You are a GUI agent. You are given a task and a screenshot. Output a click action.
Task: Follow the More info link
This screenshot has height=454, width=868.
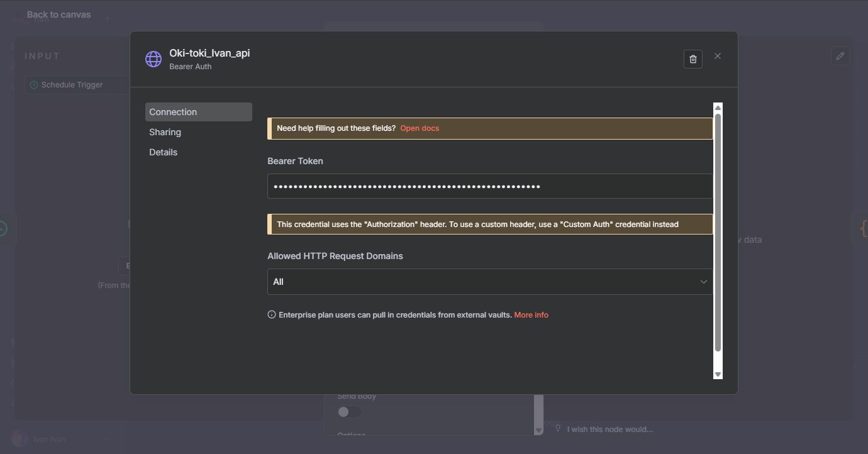[531, 314]
